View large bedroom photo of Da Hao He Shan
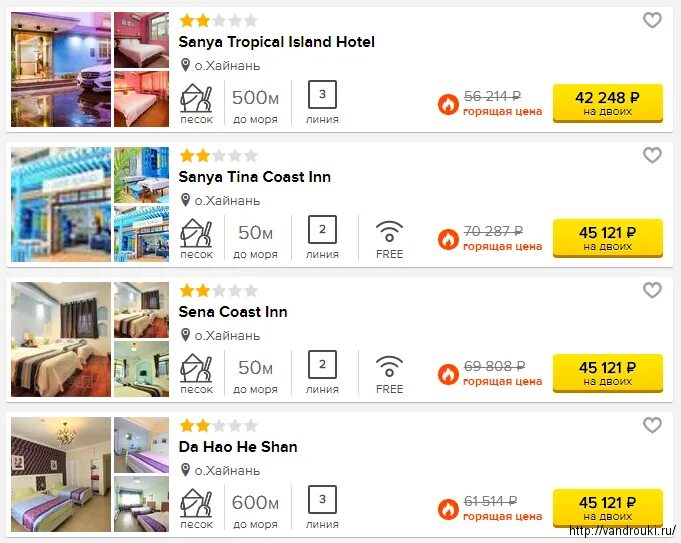 coord(61,474)
